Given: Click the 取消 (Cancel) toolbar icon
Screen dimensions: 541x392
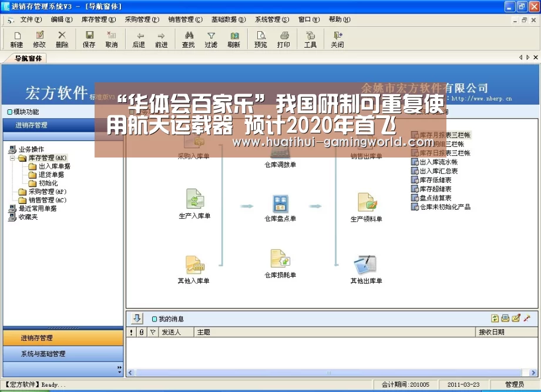Looking at the screenshot, I should (x=112, y=39).
